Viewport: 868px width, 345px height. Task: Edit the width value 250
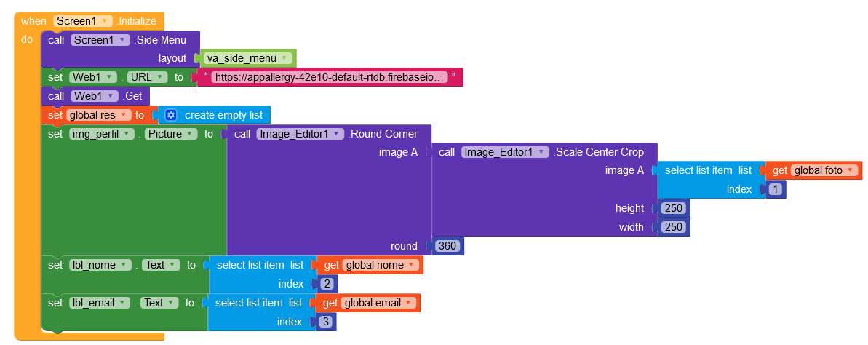point(673,227)
